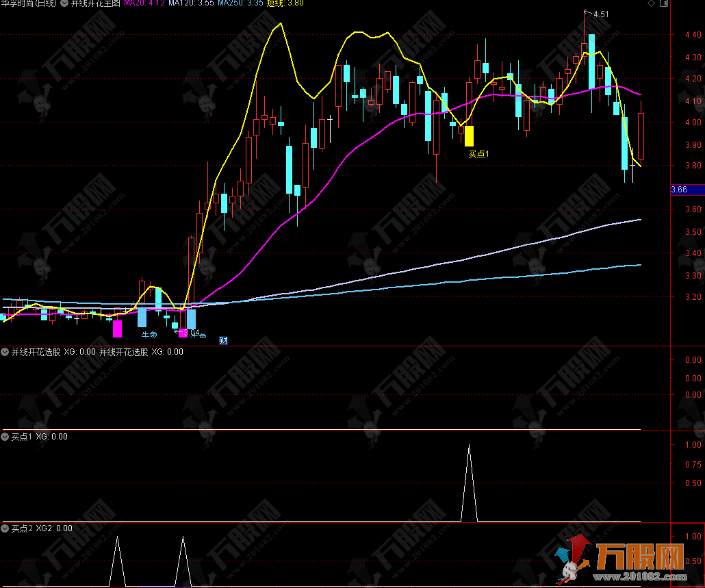
Task: Select the 买点2 XG2: 0.00 panel title
Action: [41, 528]
